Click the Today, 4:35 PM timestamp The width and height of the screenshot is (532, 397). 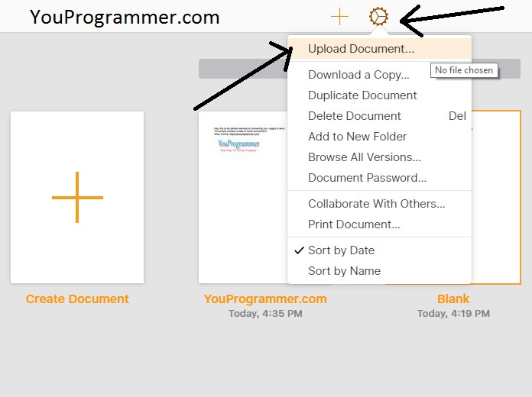(265, 314)
